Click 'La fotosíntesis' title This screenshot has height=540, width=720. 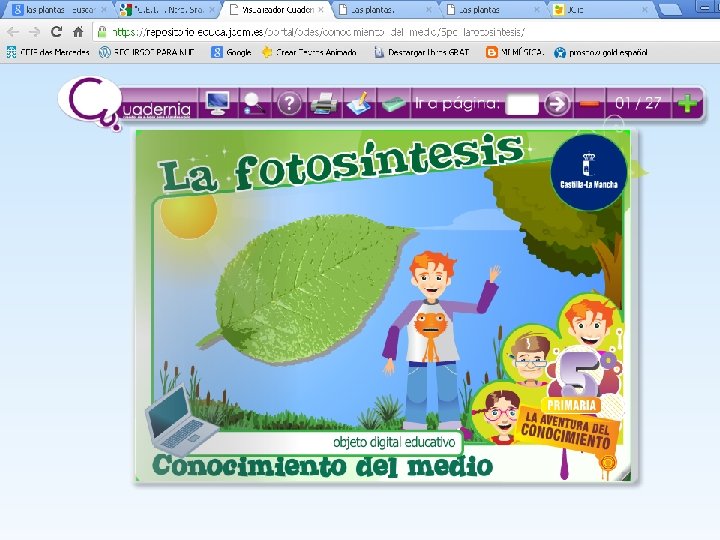(x=341, y=163)
